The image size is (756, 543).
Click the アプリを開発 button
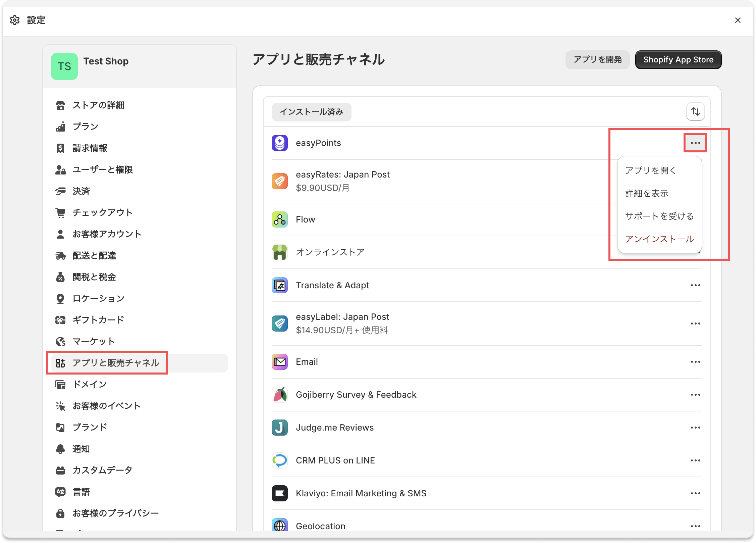[x=597, y=59]
